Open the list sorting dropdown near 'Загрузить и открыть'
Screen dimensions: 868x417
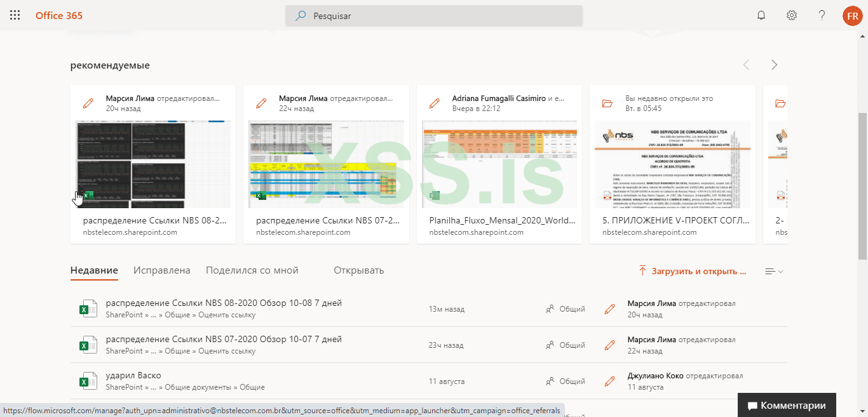click(x=773, y=271)
